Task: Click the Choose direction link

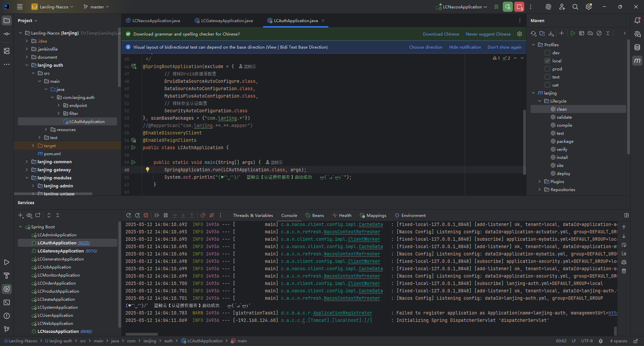Action: pos(426,47)
